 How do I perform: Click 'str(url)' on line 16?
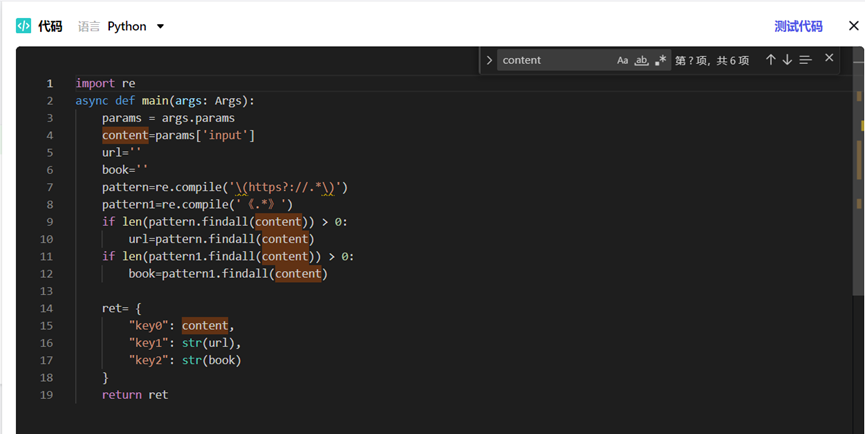click(208, 342)
